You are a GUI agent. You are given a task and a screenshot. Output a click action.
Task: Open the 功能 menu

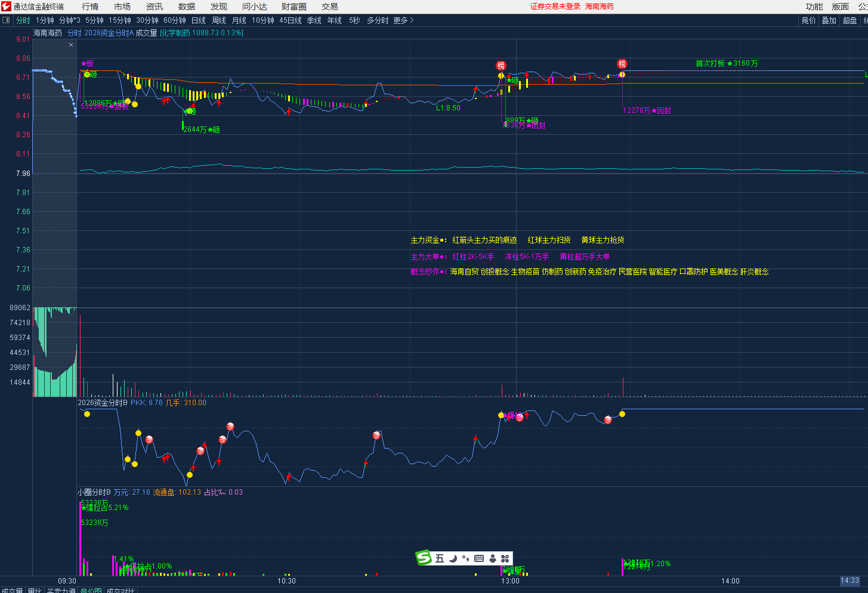814,7
